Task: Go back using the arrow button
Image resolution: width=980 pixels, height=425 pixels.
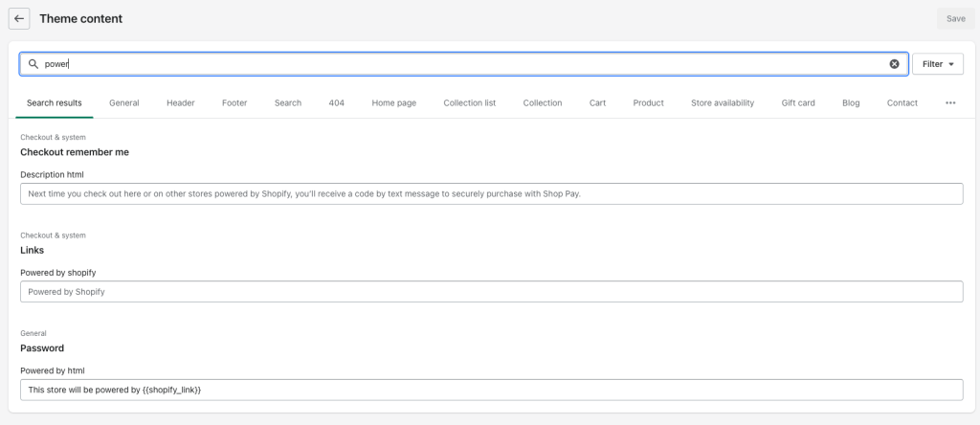Action: pos(19,19)
